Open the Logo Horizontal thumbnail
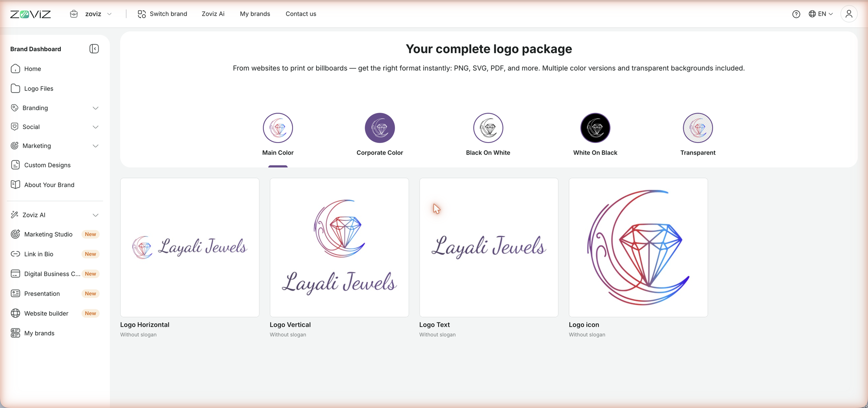 click(190, 247)
